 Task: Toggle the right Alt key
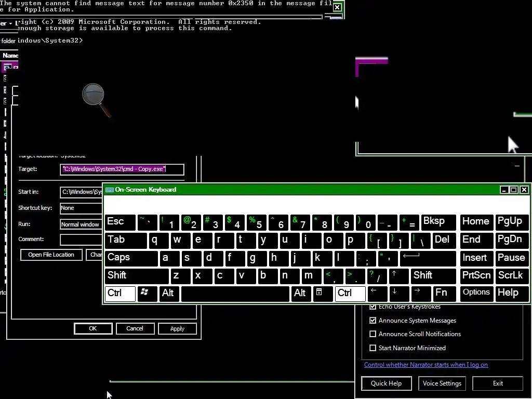[x=301, y=294]
